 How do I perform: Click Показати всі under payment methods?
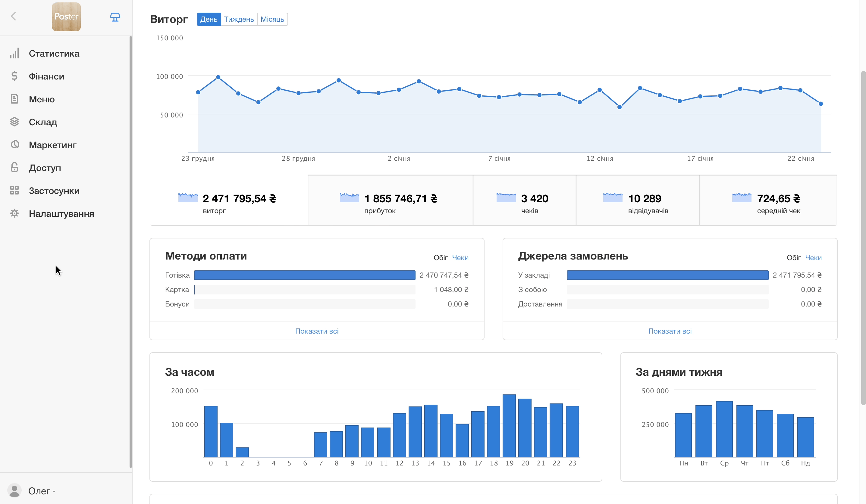tap(316, 331)
